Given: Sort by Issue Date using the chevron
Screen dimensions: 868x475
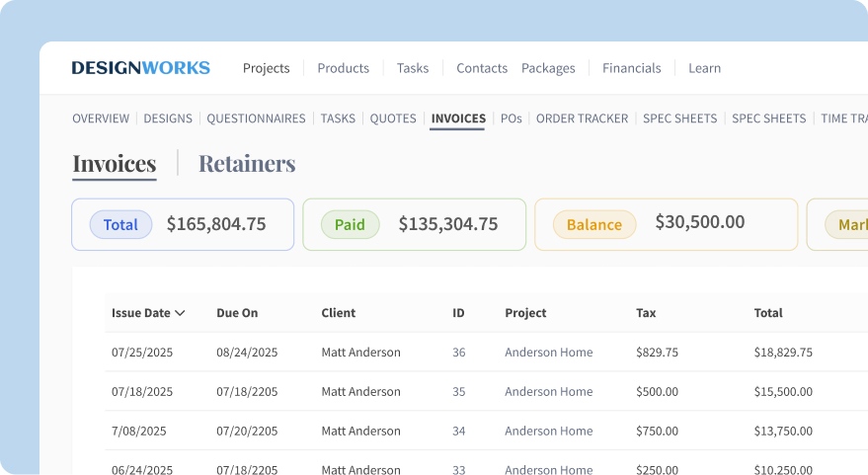Looking at the screenshot, I should coord(180,313).
